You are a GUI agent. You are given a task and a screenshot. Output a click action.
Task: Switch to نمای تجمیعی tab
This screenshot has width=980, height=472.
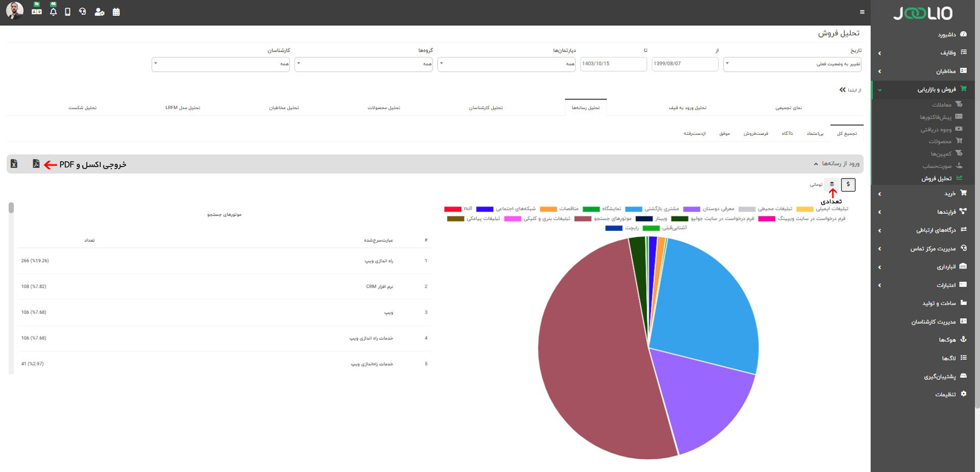pyautogui.click(x=788, y=107)
